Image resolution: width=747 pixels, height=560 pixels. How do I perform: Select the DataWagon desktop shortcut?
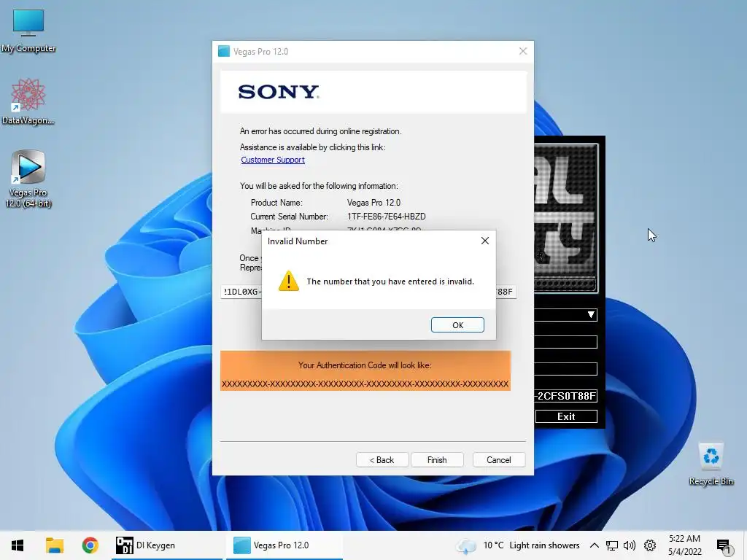point(28,102)
